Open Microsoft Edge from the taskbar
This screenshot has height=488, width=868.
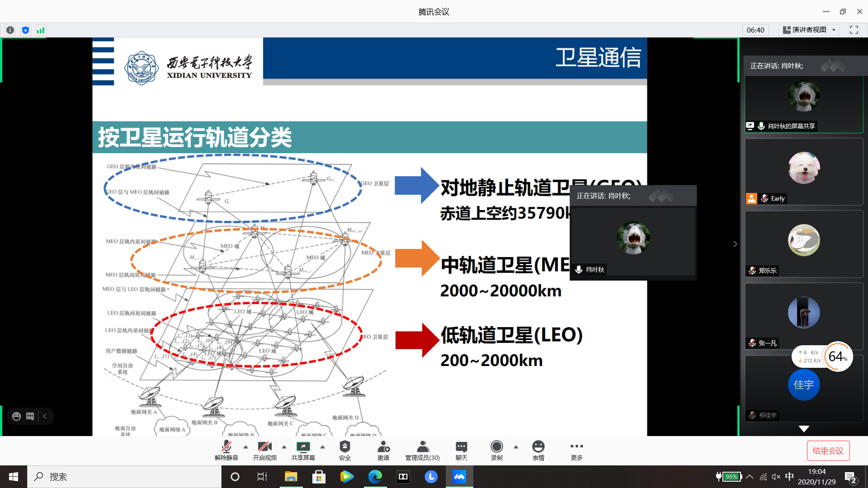[375, 477]
